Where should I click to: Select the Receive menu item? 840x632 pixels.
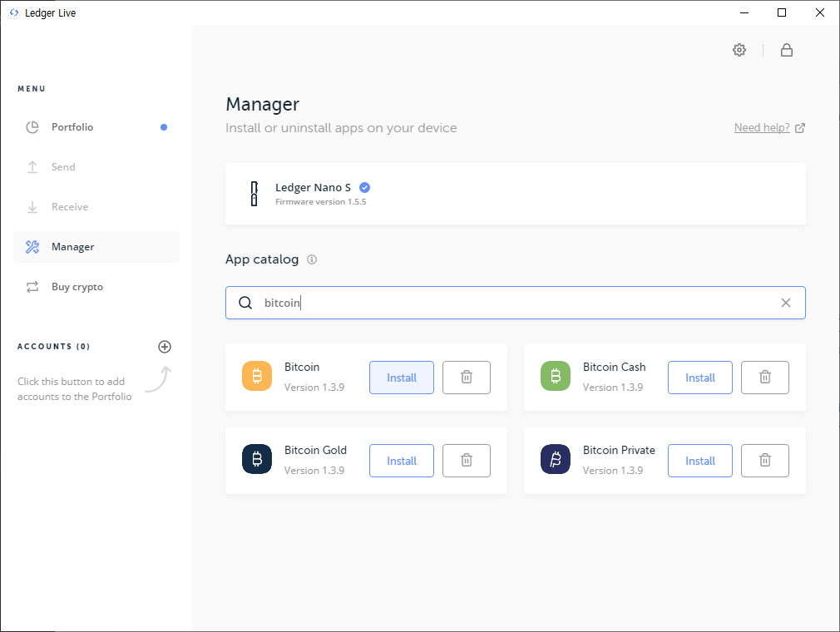[96, 207]
